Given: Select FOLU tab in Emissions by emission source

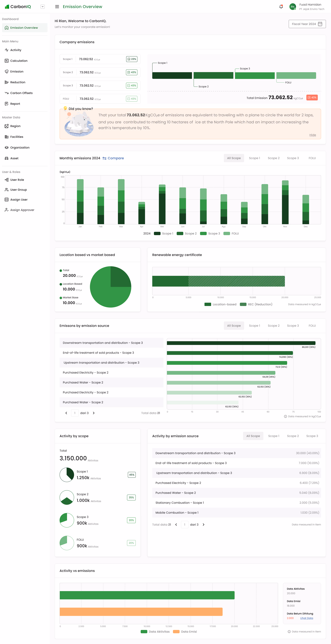Looking at the screenshot, I should click(312, 326).
